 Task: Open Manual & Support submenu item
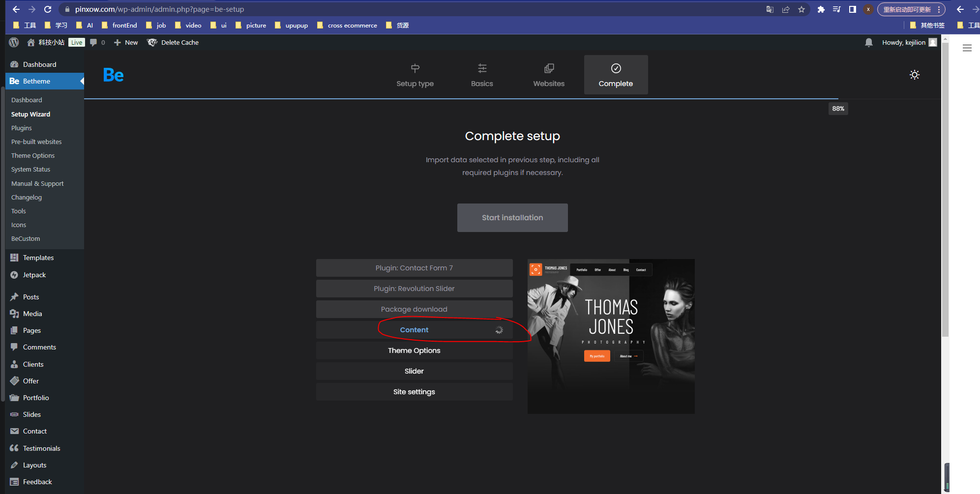click(37, 183)
